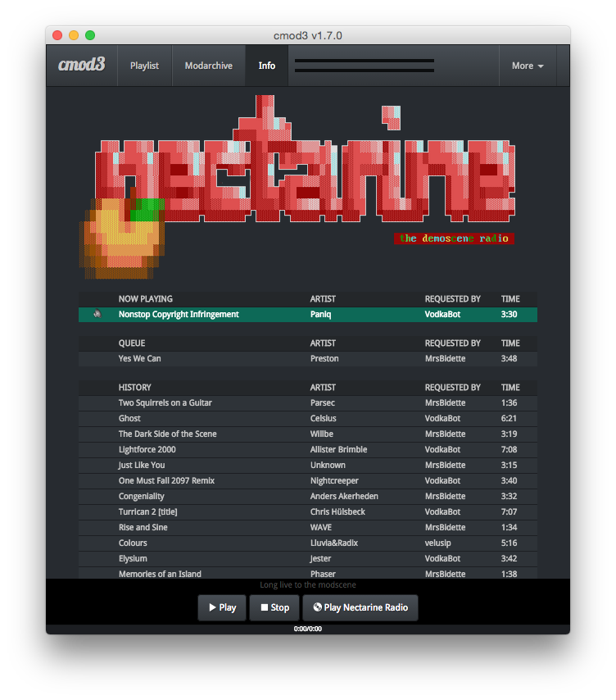Click the 7:08 time for Lightforce 2000

coord(509,449)
